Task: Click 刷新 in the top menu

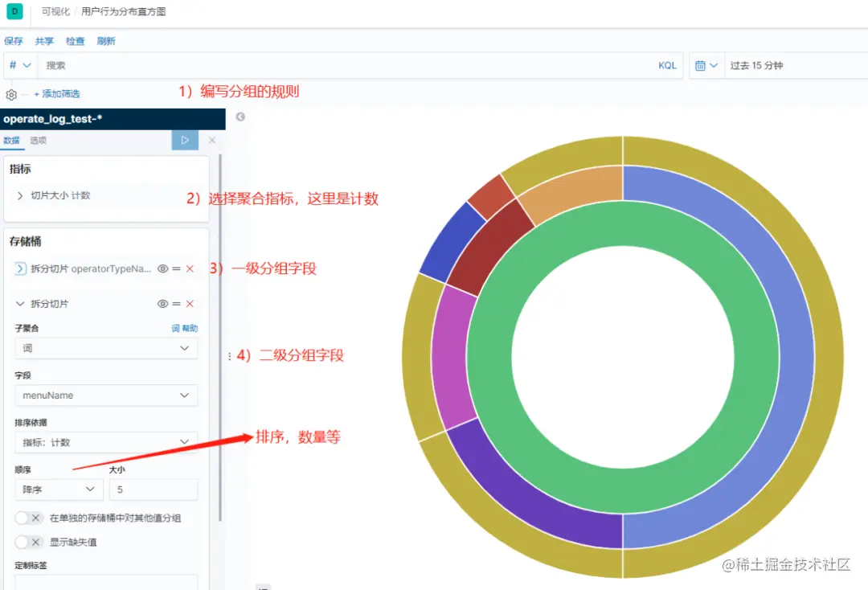Action: coord(106,41)
